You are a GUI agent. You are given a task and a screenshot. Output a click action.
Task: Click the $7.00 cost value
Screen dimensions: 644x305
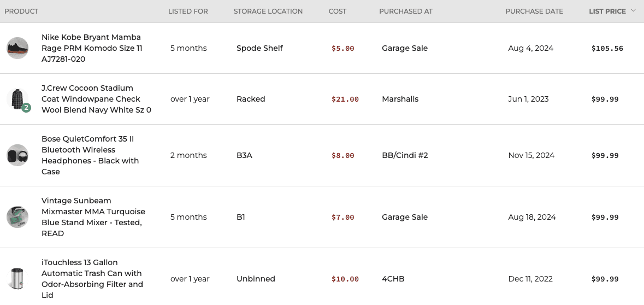pos(343,218)
